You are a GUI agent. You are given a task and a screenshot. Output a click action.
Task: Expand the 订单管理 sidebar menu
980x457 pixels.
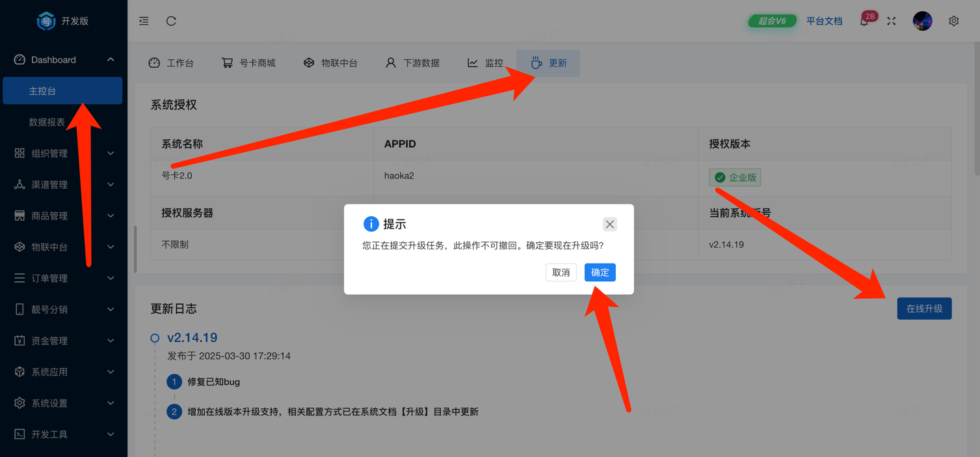63,278
